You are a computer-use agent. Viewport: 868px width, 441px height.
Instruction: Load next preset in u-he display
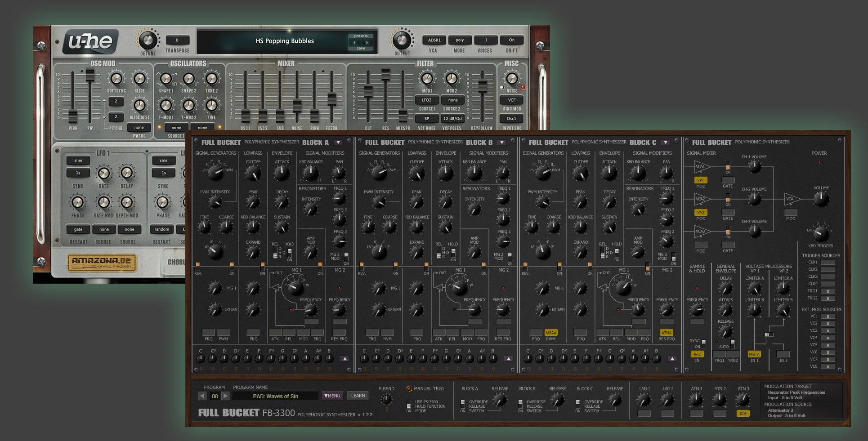tap(367, 43)
